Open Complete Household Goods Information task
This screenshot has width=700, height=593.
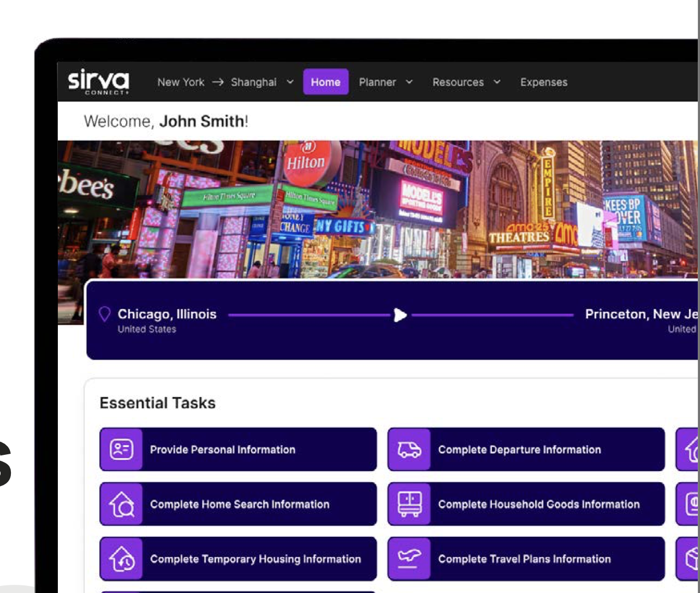(x=526, y=504)
